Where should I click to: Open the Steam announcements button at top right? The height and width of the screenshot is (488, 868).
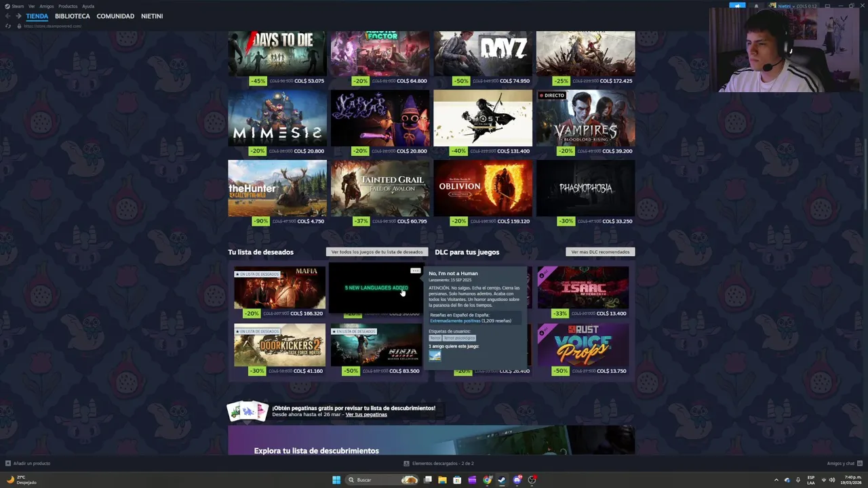click(737, 6)
